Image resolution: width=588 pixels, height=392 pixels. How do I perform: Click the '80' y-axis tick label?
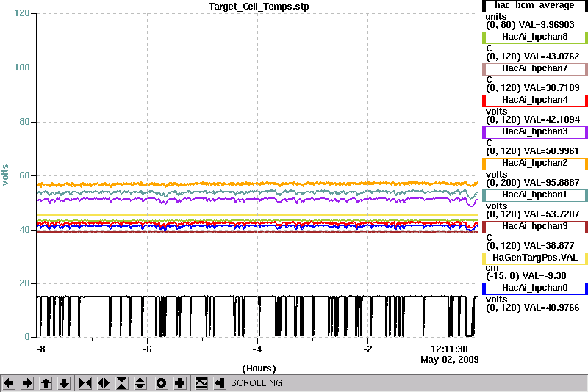[x=24, y=122]
